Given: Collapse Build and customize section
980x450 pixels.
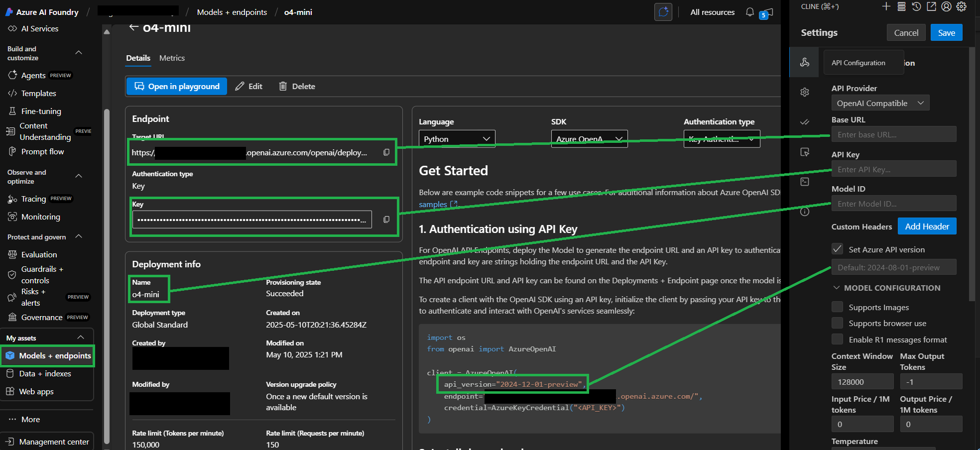Looking at the screenshot, I should click(x=79, y=53).
